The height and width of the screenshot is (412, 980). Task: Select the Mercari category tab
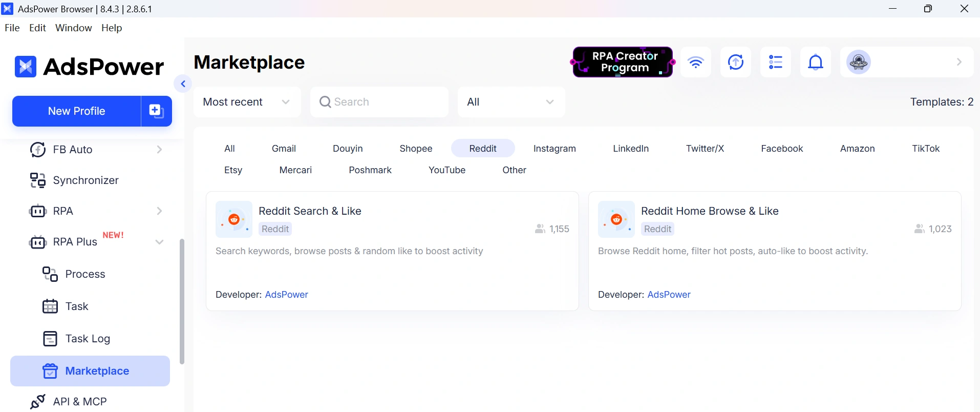coord(295,170)
